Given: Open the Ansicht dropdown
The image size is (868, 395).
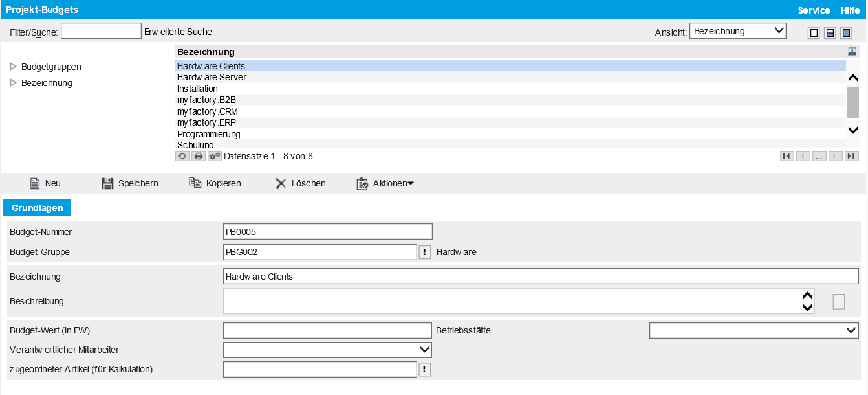Looking at the screenshot, I should pyautogui.click(x=737, y=31).
